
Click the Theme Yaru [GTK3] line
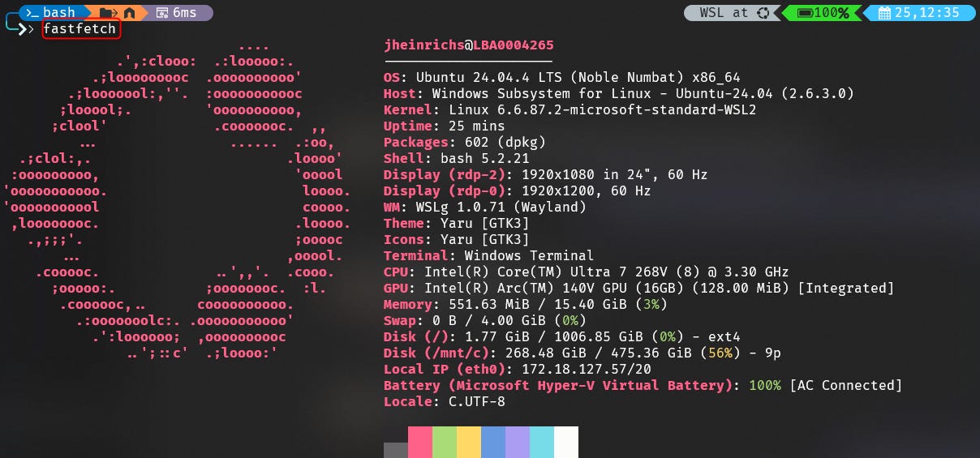point(456,224)
